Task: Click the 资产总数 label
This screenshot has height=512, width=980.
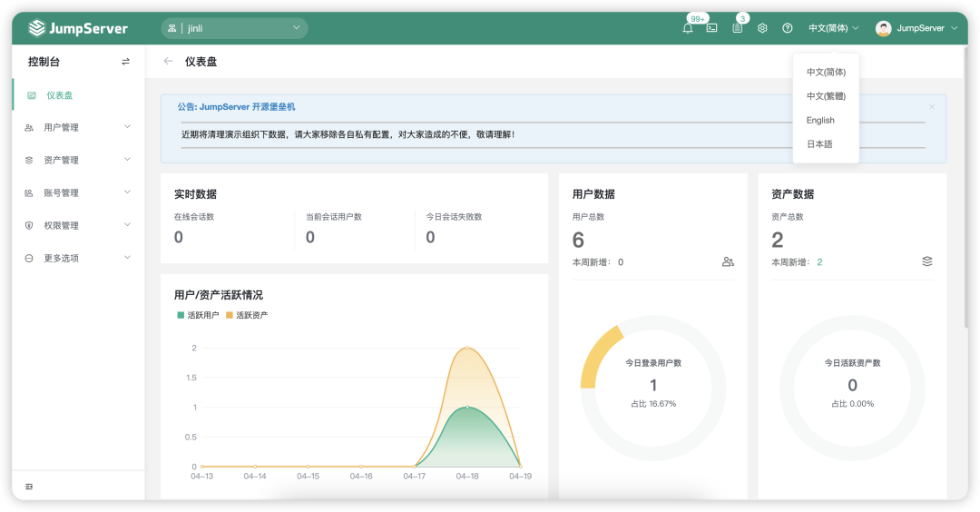Action: tap(788, 217)
